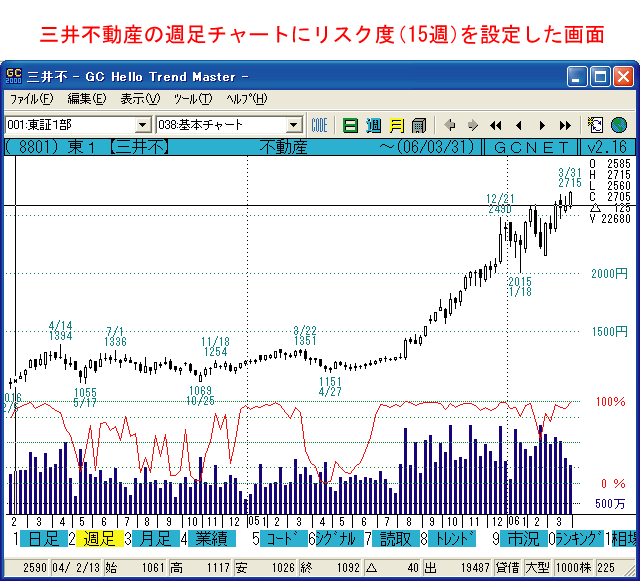The height and width of the screenshot is (581, 640).
Task: Open the ファイル(F) menu
Action: click(31, 99)
